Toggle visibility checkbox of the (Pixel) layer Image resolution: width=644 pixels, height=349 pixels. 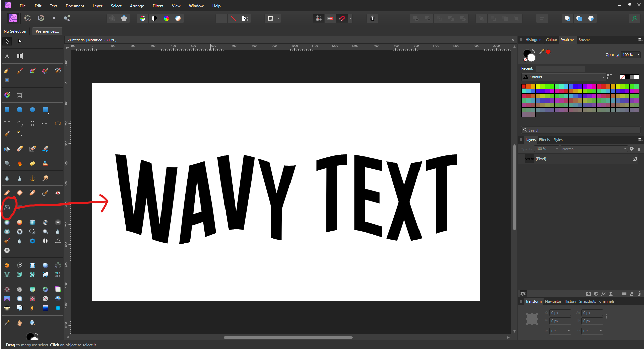tap(635, 159)
